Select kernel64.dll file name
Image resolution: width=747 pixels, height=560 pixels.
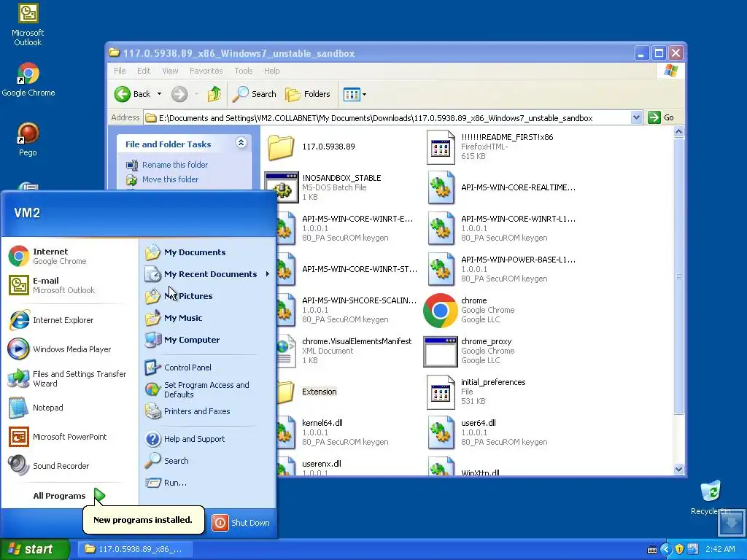pyautogui.click(x=322, y=423)
